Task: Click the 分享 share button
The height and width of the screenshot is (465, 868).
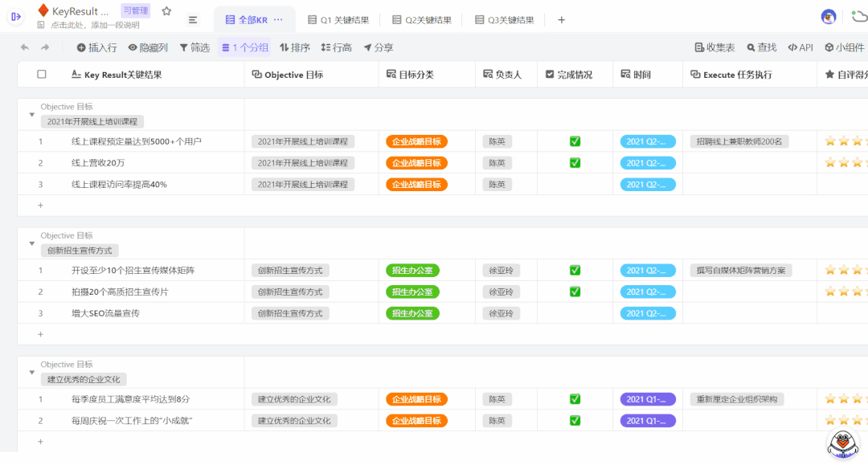Action: click(379, 47)
